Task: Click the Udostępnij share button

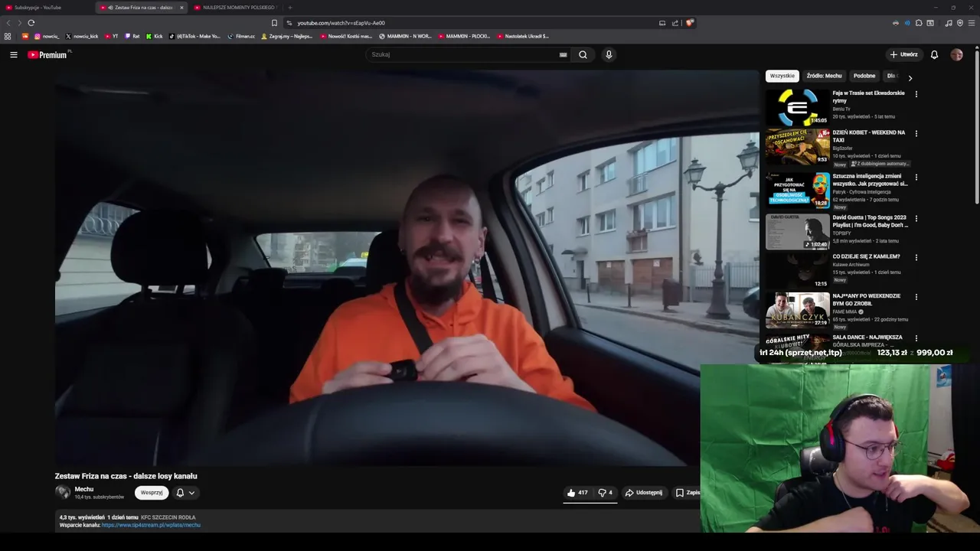Action: [643, 493]
